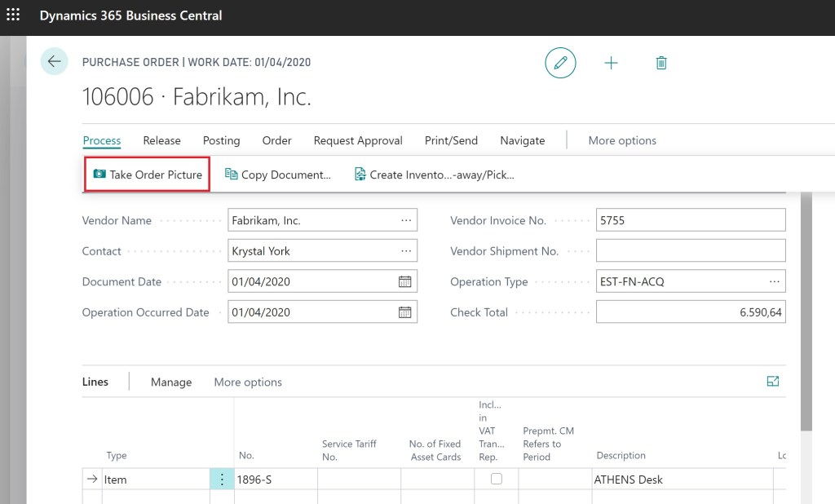Click the plus icon to create new
The image size is (835, 504).
611,63
